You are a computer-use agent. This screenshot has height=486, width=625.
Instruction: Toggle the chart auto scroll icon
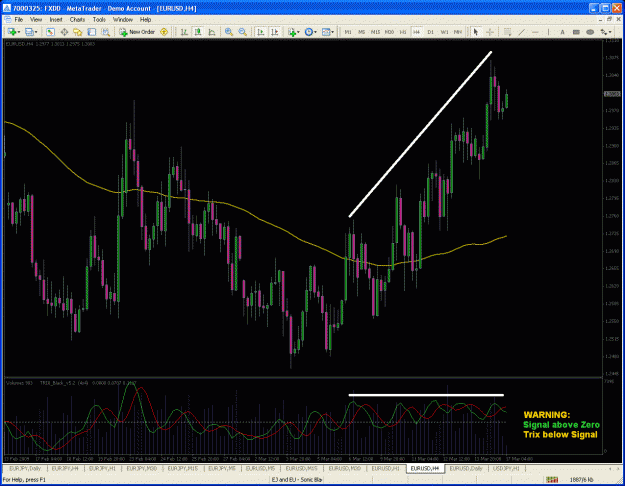tap(261, 32)
